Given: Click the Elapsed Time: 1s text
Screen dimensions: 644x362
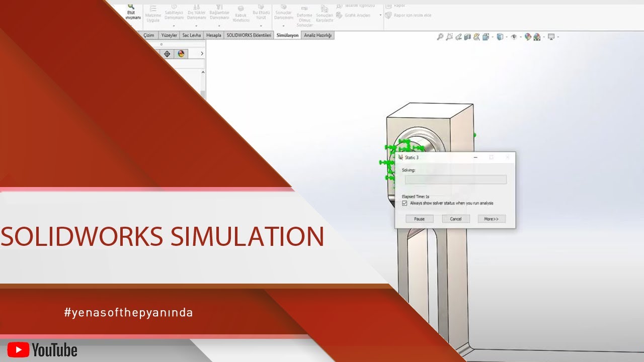Looking at the screenshot, I should click(x=416, y=197).
